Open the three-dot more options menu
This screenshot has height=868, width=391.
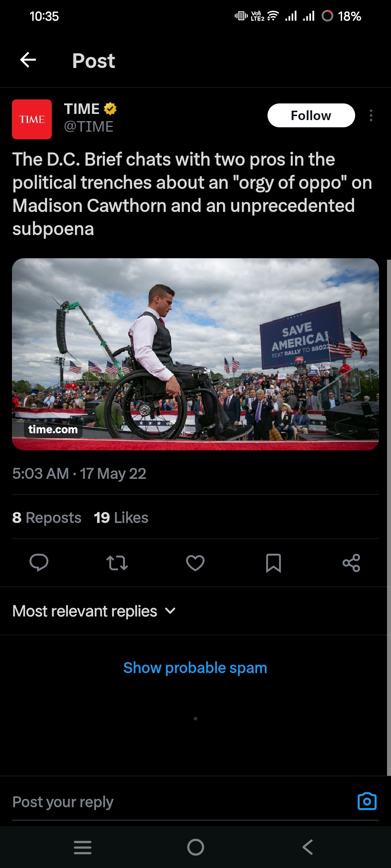371,116
